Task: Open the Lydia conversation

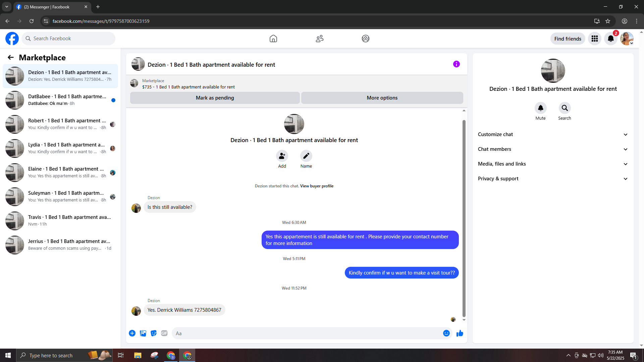Action: [60, 148]
